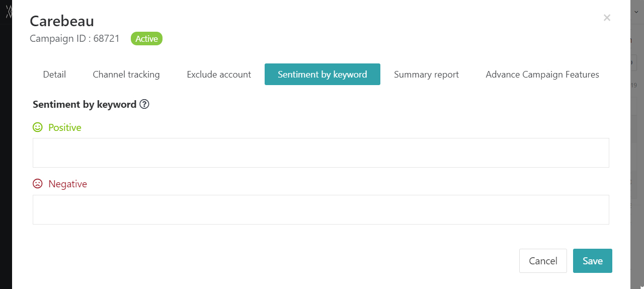Close the Carebeau campaign dialog
644x289 pixels.
pos(607,18)
